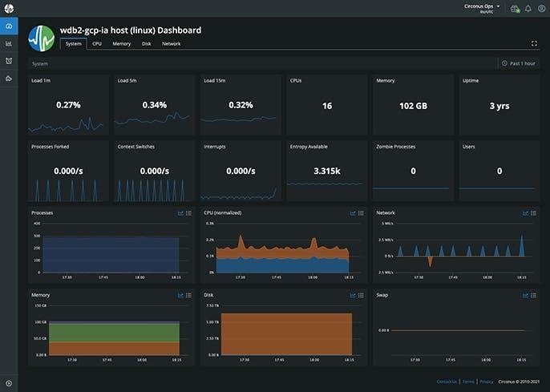Open the Circonus Ops account dropdown
Viewport: 550px width, 392px height.
(x=482, y=8)
